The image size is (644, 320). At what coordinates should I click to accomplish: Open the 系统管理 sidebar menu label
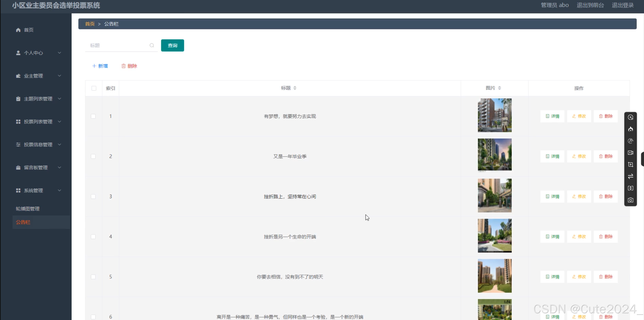[34, 191]
